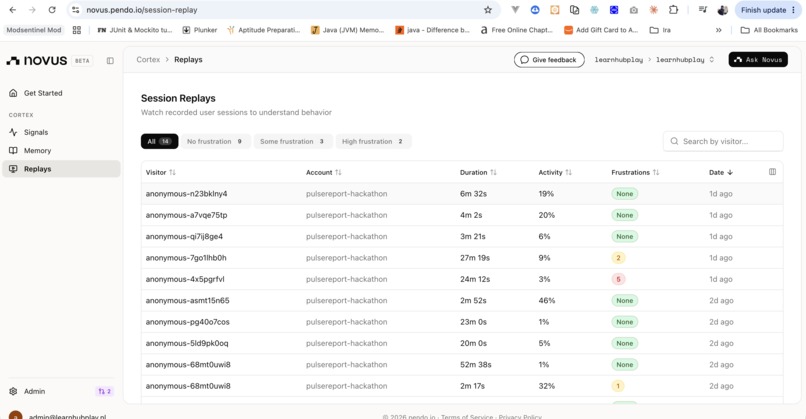Click the 52m 38s duration cell
The height and width of the screenshot is (419, 806).
pos(475,365)
